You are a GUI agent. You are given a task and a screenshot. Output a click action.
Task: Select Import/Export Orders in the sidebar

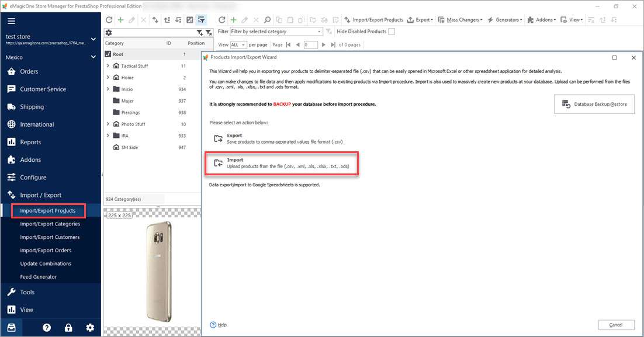point(46,250)
